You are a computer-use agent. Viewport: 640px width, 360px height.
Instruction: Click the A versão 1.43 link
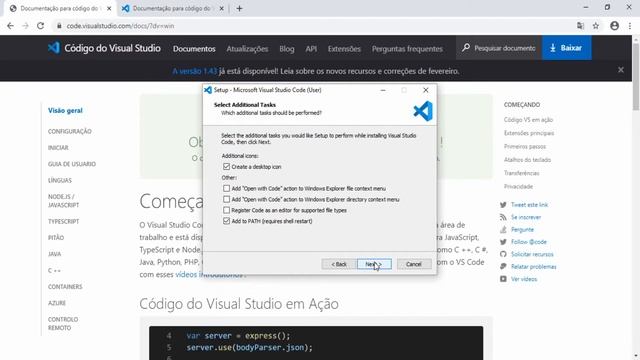194,71
